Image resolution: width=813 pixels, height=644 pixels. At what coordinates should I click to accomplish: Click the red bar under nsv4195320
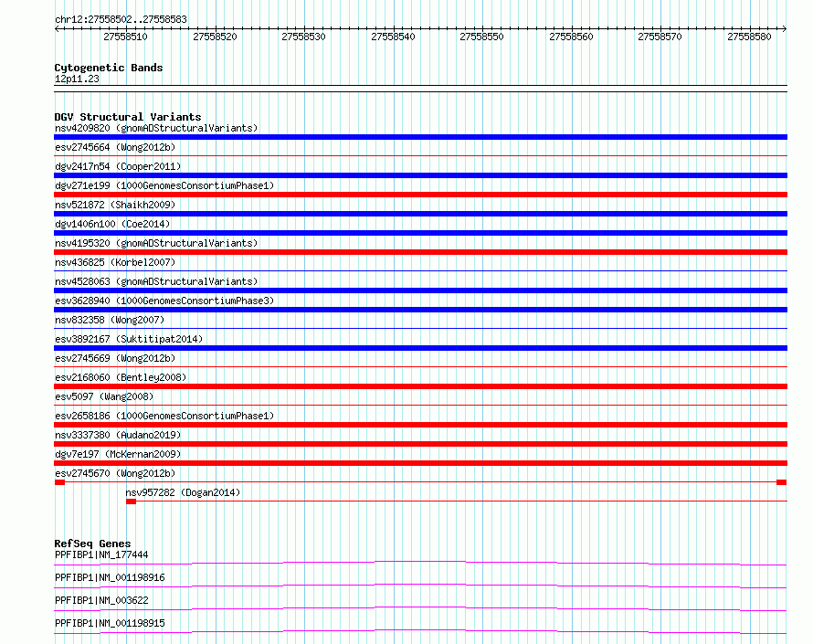coord(420,252)
